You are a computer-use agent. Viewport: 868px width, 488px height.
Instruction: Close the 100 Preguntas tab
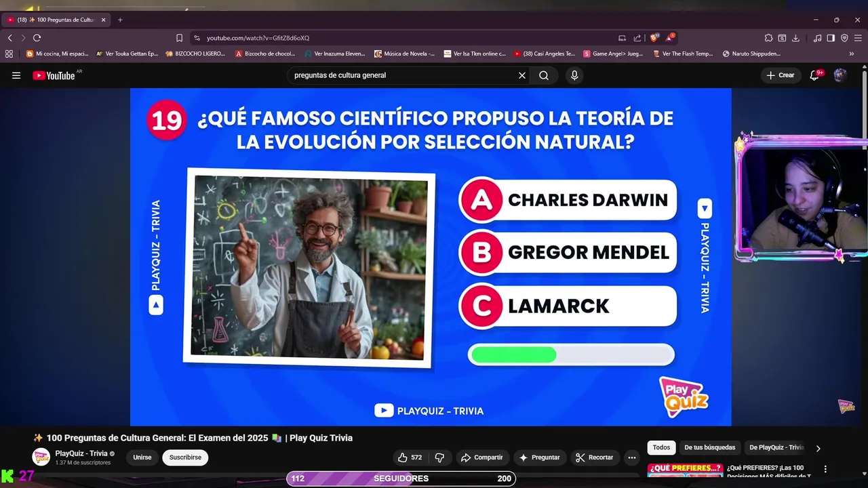pos(103,20)
